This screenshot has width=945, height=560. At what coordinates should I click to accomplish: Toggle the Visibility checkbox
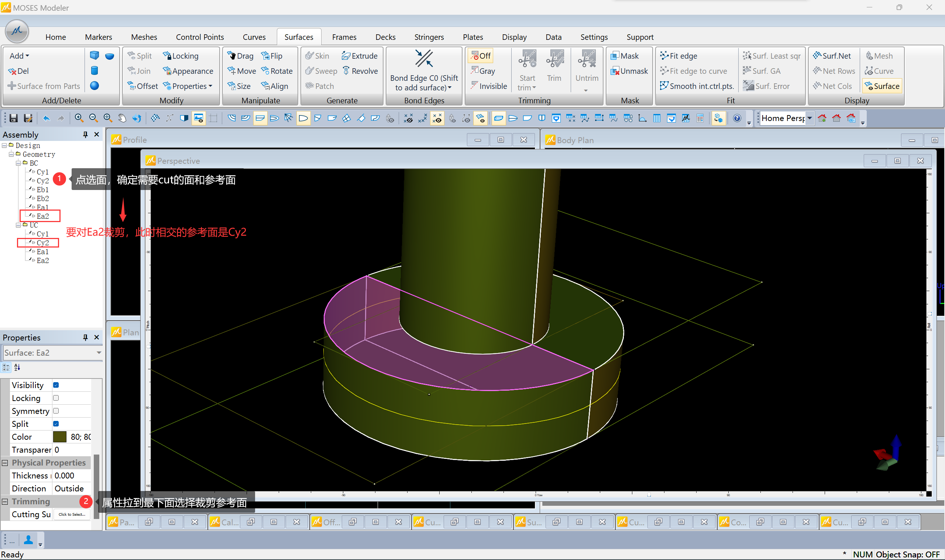point(56,385)
